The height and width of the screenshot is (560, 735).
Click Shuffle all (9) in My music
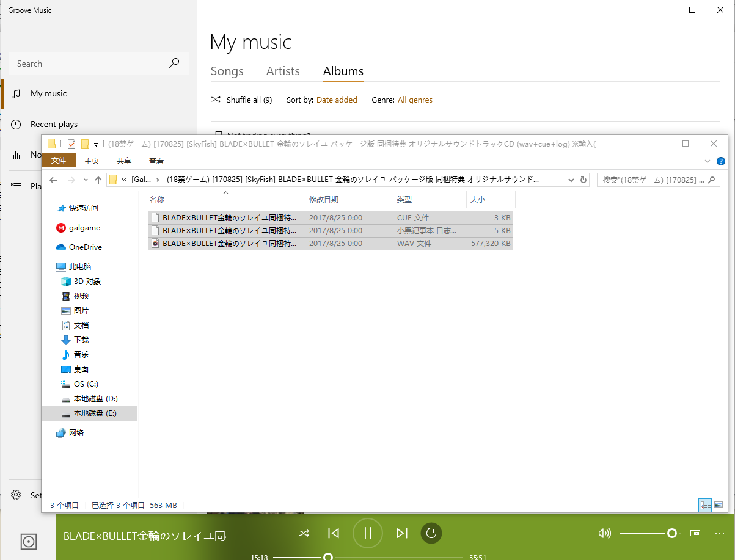click(242, 100)
